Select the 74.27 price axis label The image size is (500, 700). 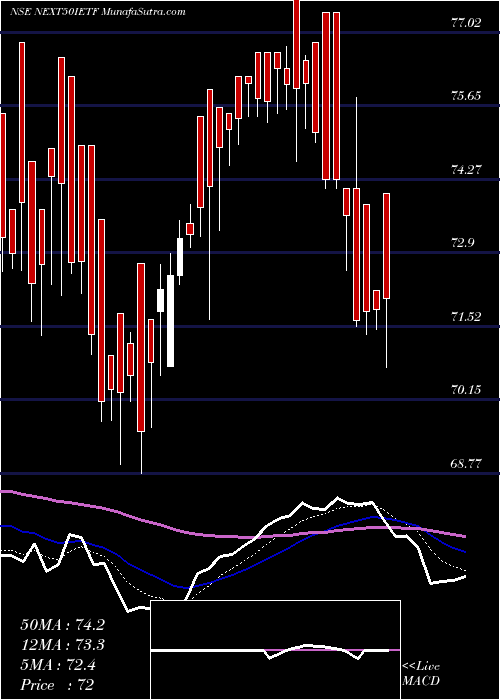467,170
